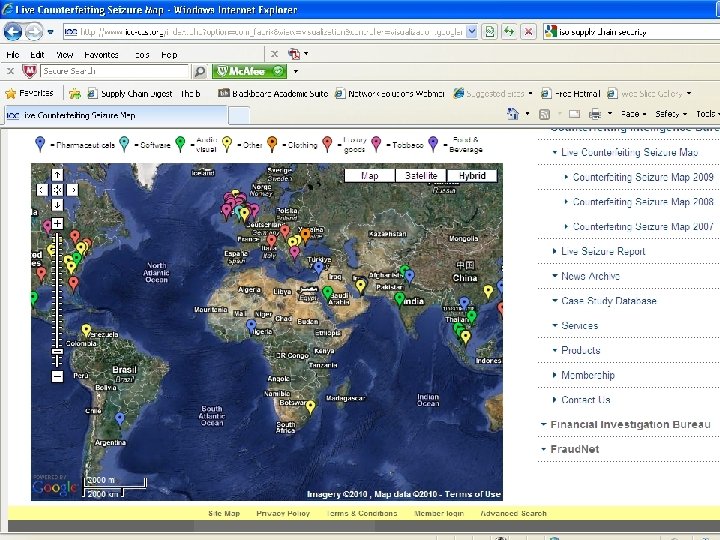The height and width of the screenshot is (540, 720).
Task: Click the yellow marker in Venezuela
Action: click(86, 330)
